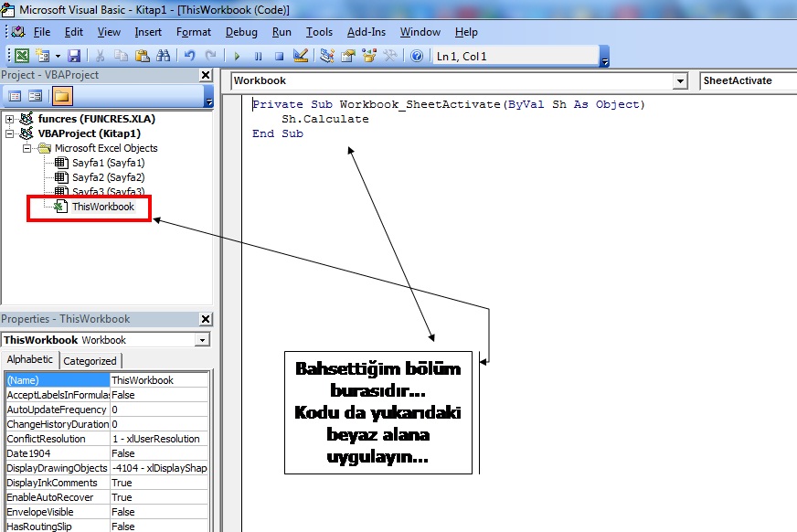Select ThisWorkbook in project tree
Viewport: 797px width, 532px height.
click(x=103, y=207)
